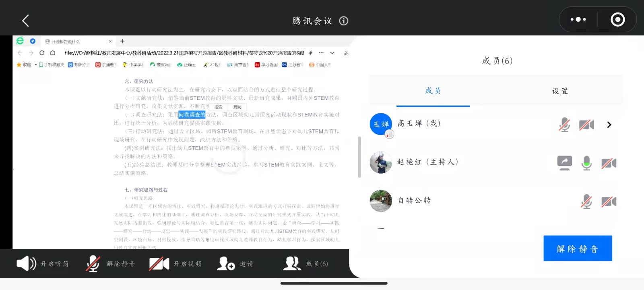Viewport: 644px width, 290px height.
Task: Open meeting info icon beside 腾讯会议
Action: tap(343, 21)
